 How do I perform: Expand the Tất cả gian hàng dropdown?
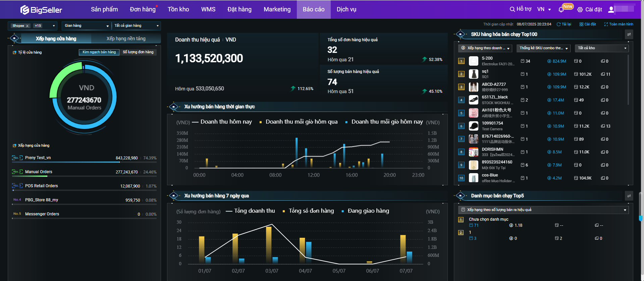point(136,26)
